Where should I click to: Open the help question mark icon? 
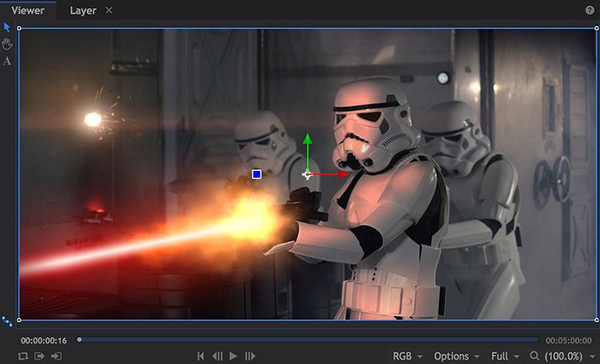(589, 10)
